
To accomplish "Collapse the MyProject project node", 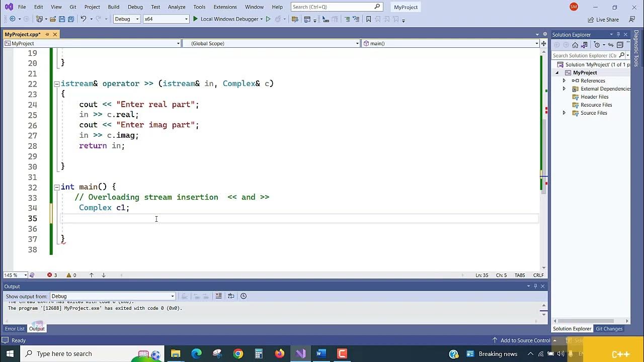I will (557, 72).
